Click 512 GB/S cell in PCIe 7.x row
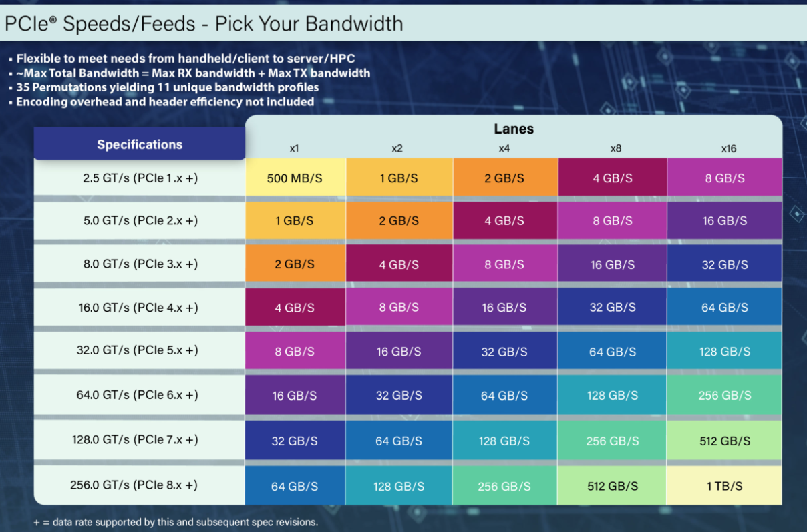Screen dimensions: 807x532 tap(724, 441)
